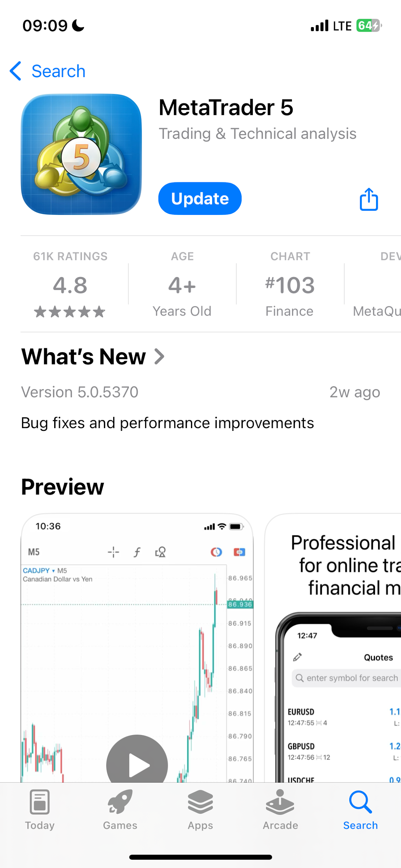Tap the MetaTrader 5 app icon
Image resolution: width=401 pixels, height=868 pixels.
coord(81,154)
